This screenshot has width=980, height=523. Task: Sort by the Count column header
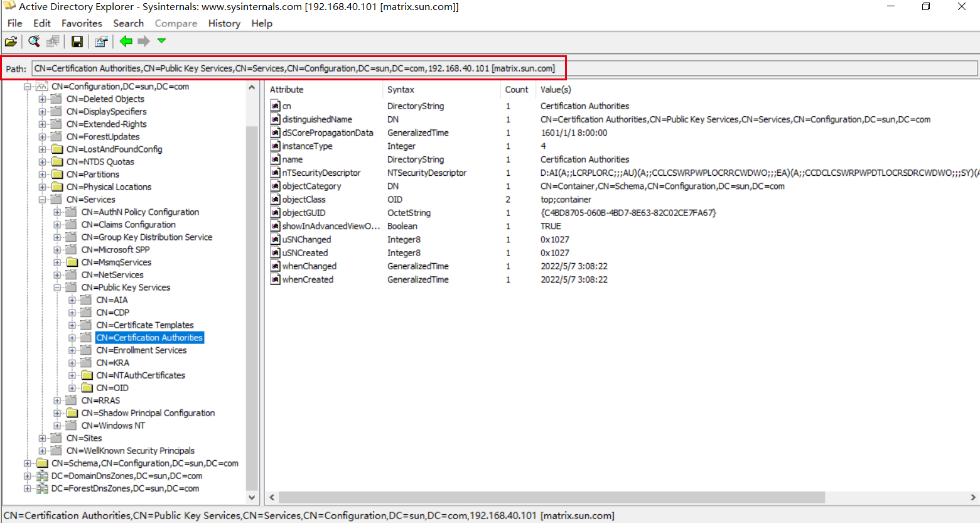[517, 90]
